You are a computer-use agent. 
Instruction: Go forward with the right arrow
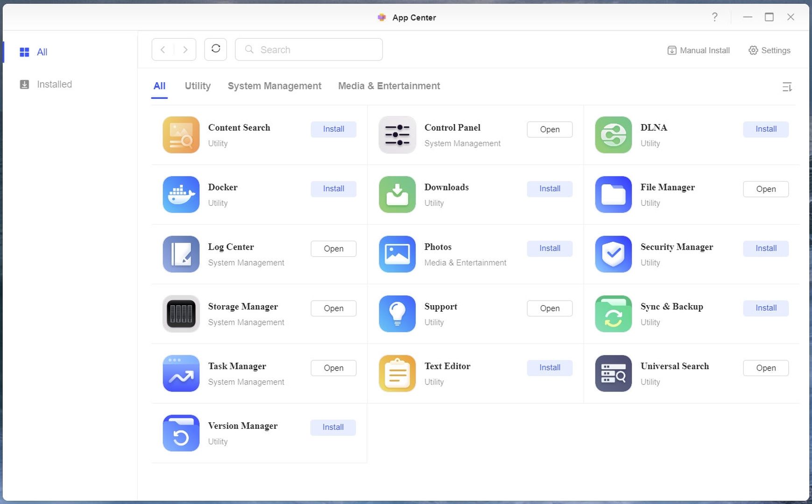(x=185, y=49)
